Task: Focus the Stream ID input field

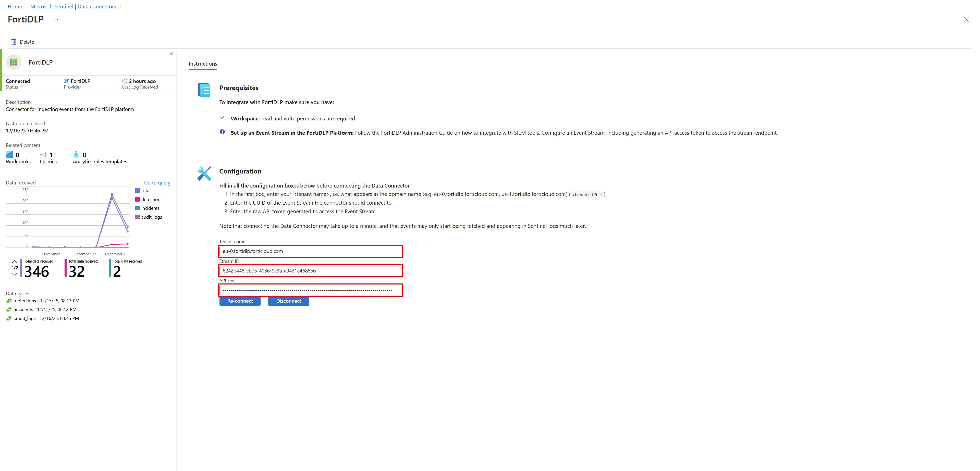Action: coord(310,271)
